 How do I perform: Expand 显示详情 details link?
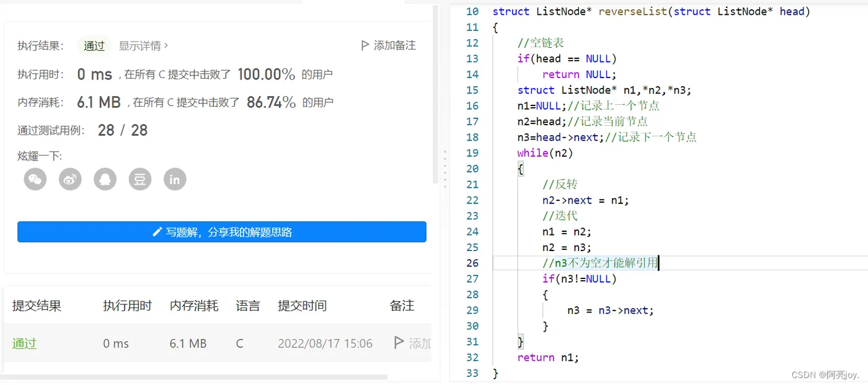pos(143,46)
